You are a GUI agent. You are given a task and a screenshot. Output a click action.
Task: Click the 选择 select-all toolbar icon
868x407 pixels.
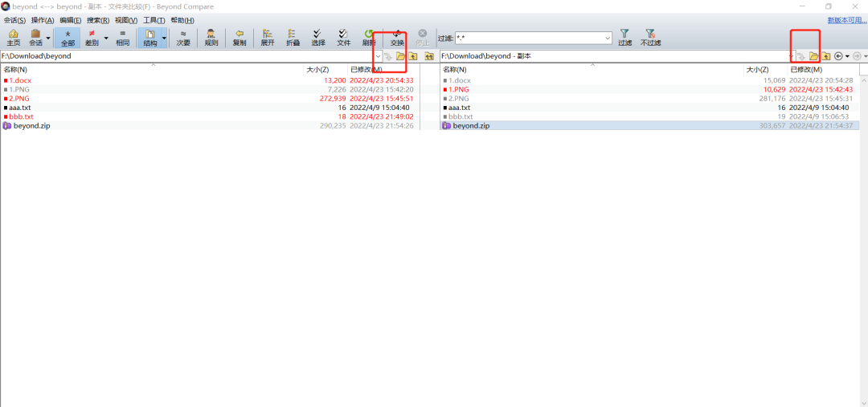(x=317, y=38)
